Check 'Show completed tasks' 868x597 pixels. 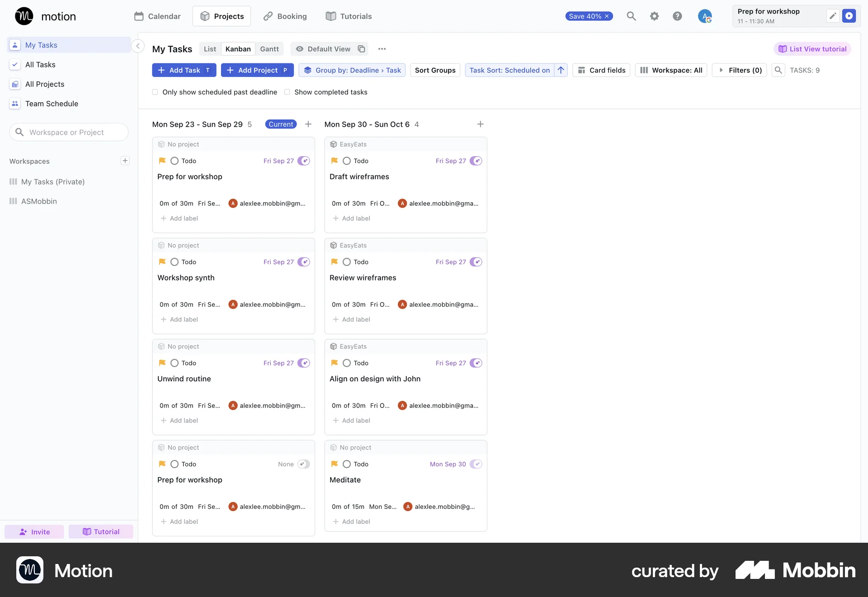(x=288, y=92)
